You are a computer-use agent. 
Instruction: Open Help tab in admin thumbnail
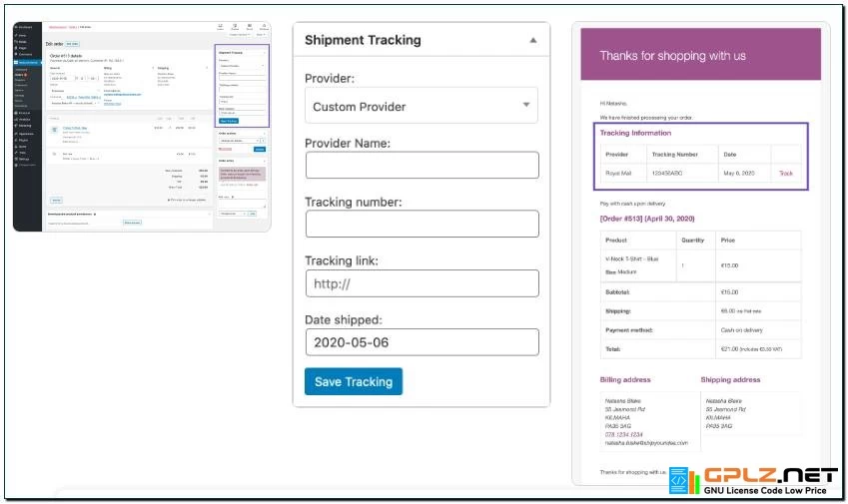pyautogui.click(x=260, y=35)
